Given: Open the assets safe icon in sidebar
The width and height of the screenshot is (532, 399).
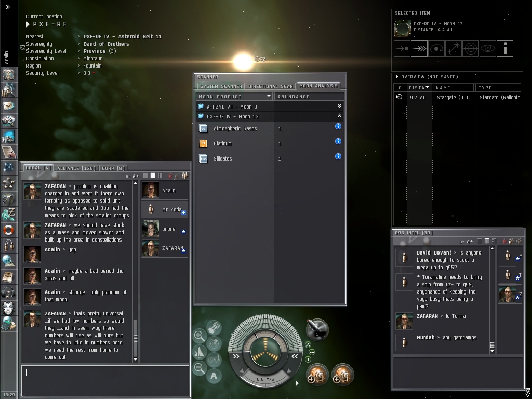Looking at the screenshot, I should click(8, 199).
